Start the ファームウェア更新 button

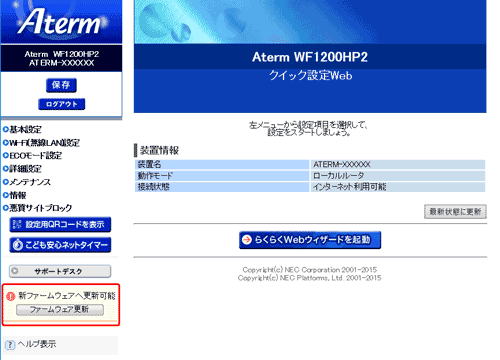(x=60, y=310)
